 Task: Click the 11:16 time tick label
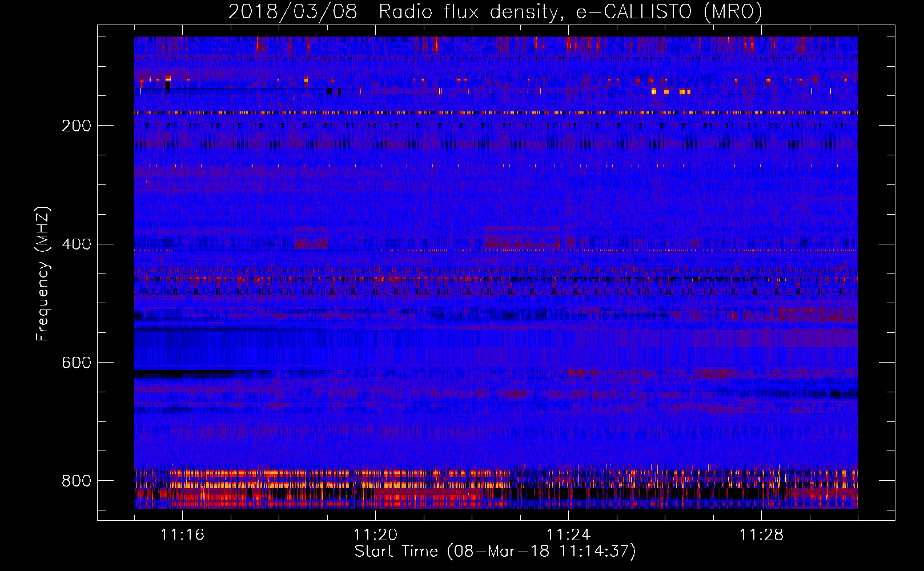(182, 535)
